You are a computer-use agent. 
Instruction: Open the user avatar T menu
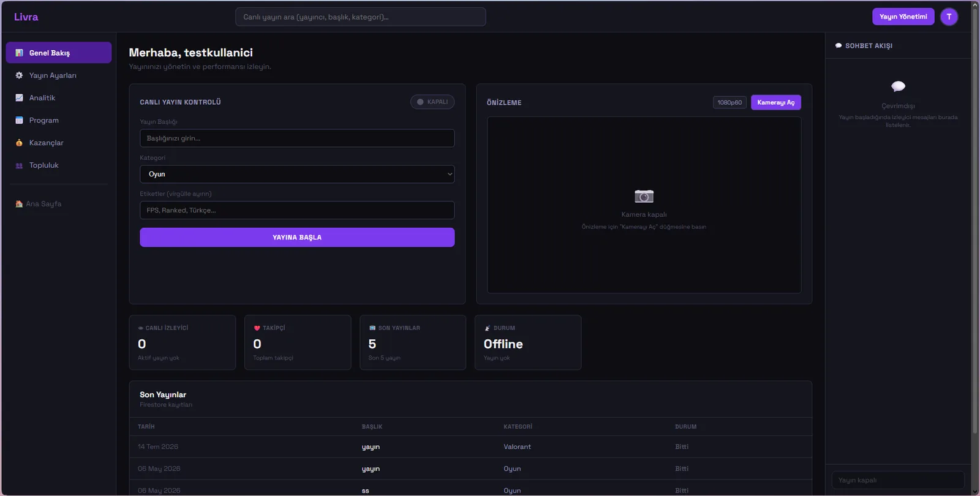[949, 17]
